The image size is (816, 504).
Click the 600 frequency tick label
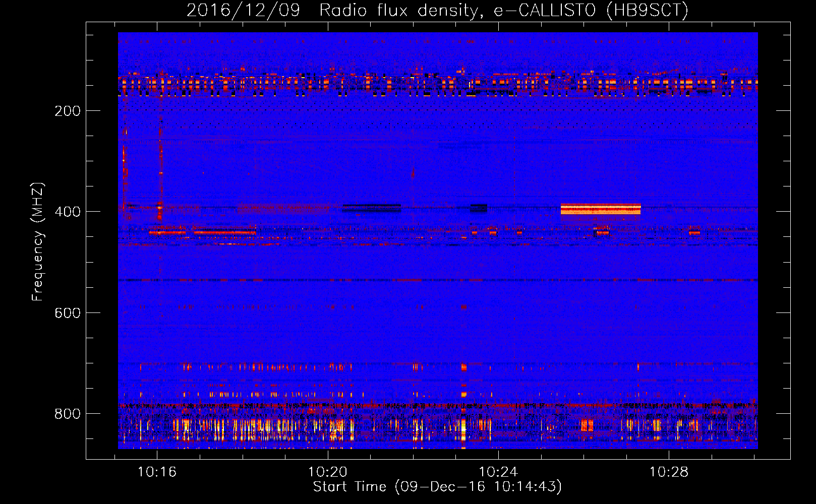(x=68, y=313)
